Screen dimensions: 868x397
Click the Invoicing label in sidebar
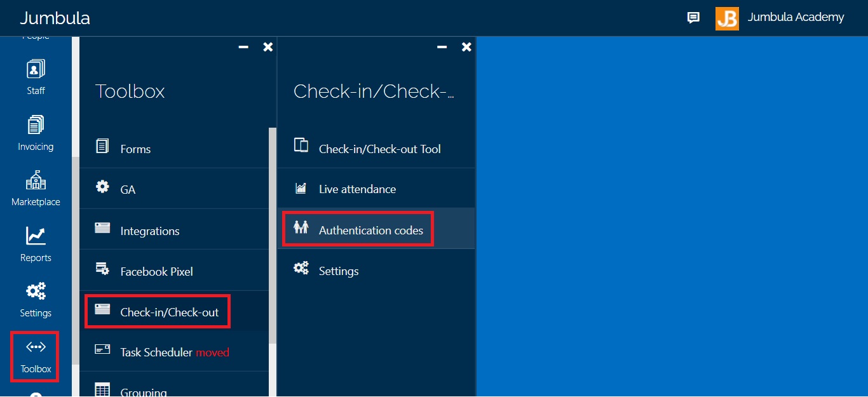(36, 147)
